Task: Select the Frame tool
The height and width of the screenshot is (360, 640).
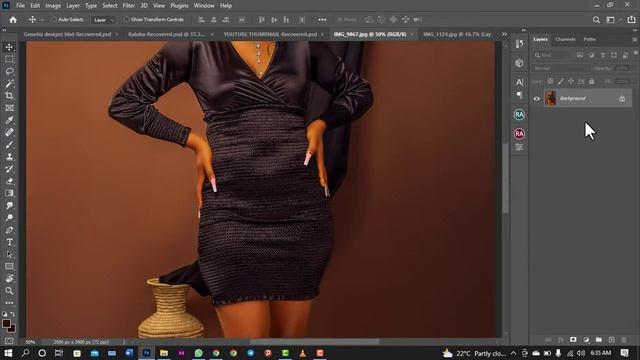Action: [x=9, y=108]
